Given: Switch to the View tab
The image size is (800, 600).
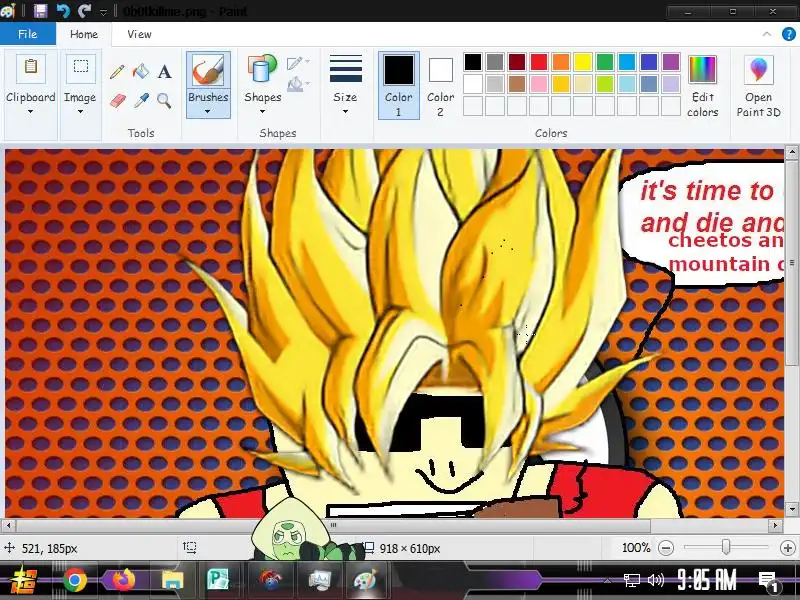Looking at the screenshot, I should point(139,34).
